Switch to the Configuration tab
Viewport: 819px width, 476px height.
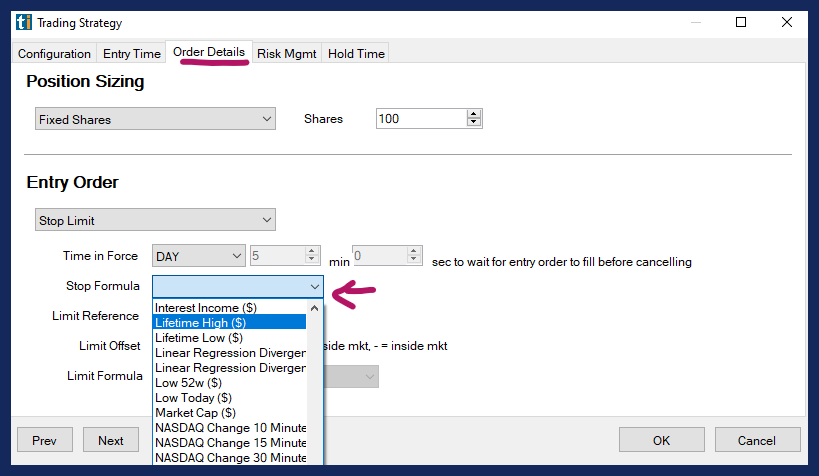[54, 54]
